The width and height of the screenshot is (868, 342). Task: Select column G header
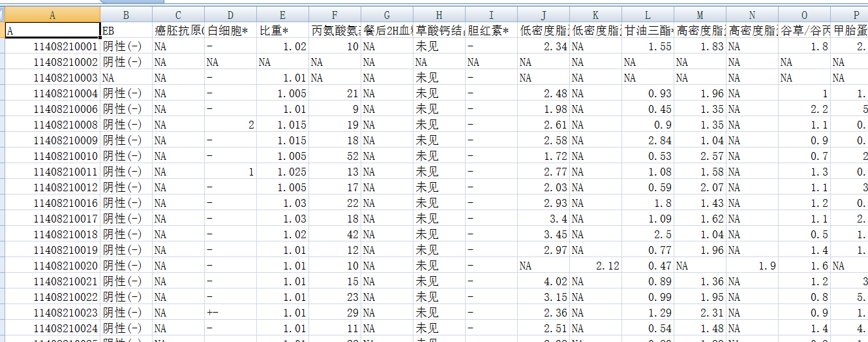pyautogui.click(x=387, y=15)
